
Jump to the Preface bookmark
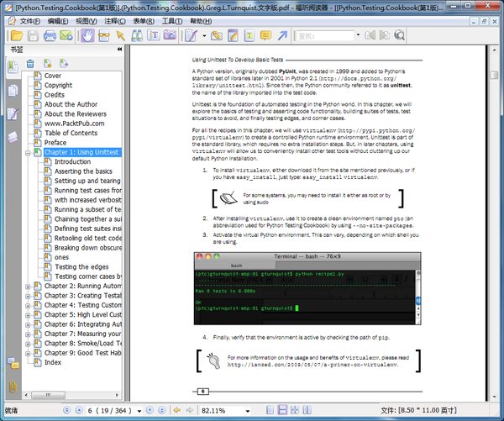(x=55, y=143)
